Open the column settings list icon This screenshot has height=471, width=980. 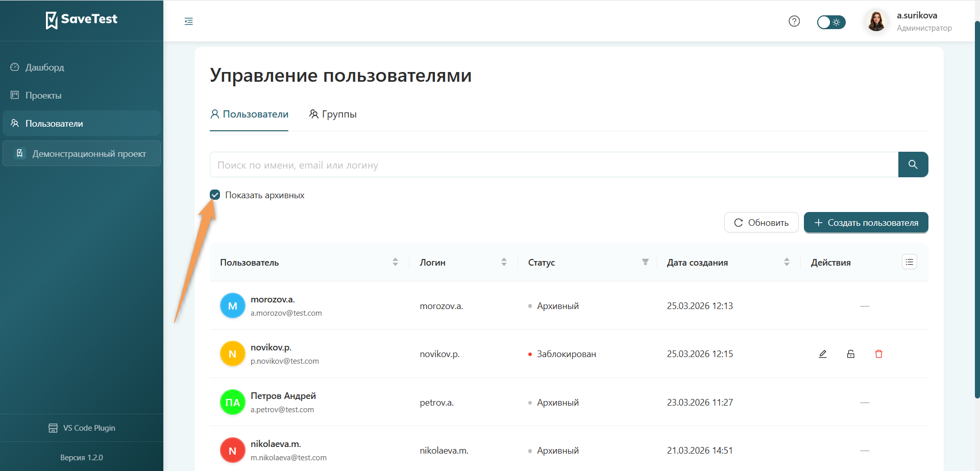coord(909,262)
